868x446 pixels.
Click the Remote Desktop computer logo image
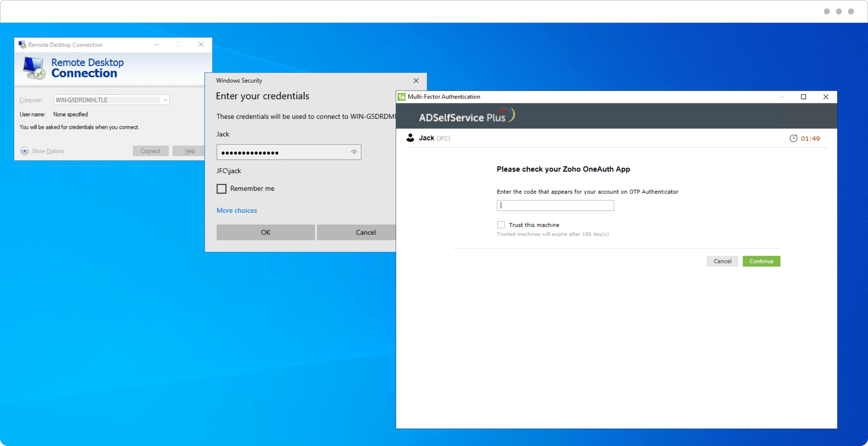(34, 68)
